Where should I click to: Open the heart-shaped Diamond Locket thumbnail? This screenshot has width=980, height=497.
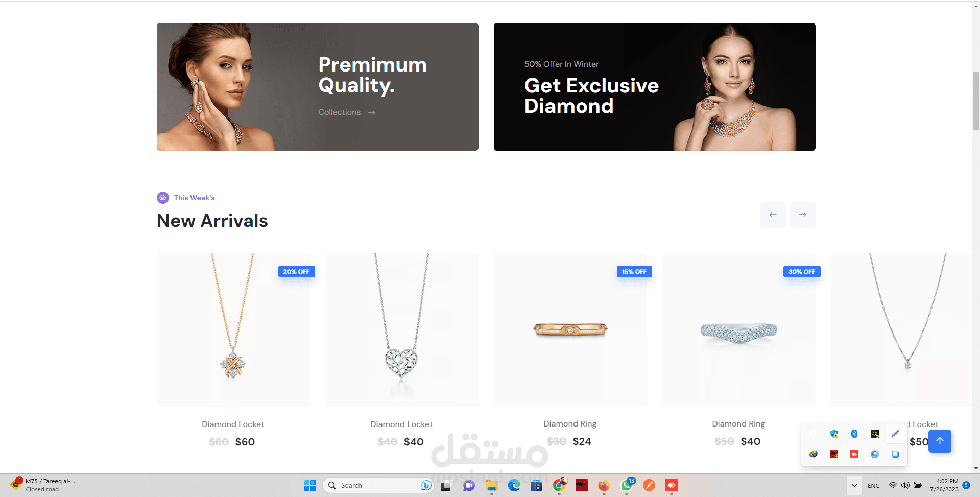point(401,330)
